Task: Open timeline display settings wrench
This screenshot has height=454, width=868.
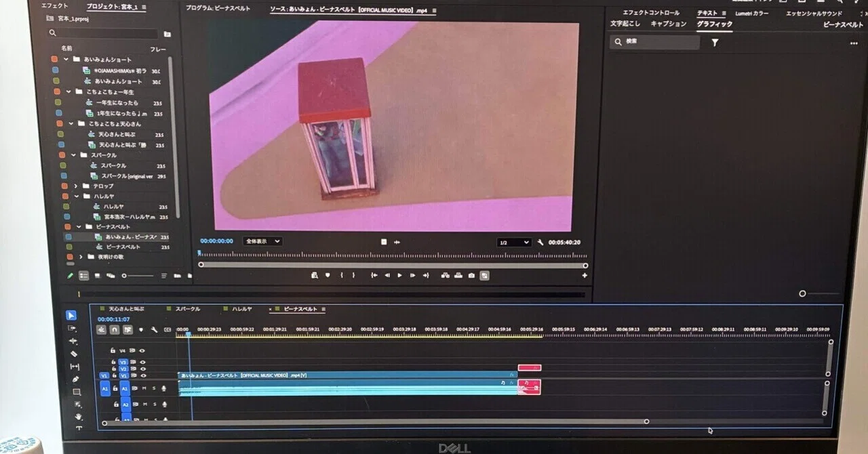Action: pos(155,329)
